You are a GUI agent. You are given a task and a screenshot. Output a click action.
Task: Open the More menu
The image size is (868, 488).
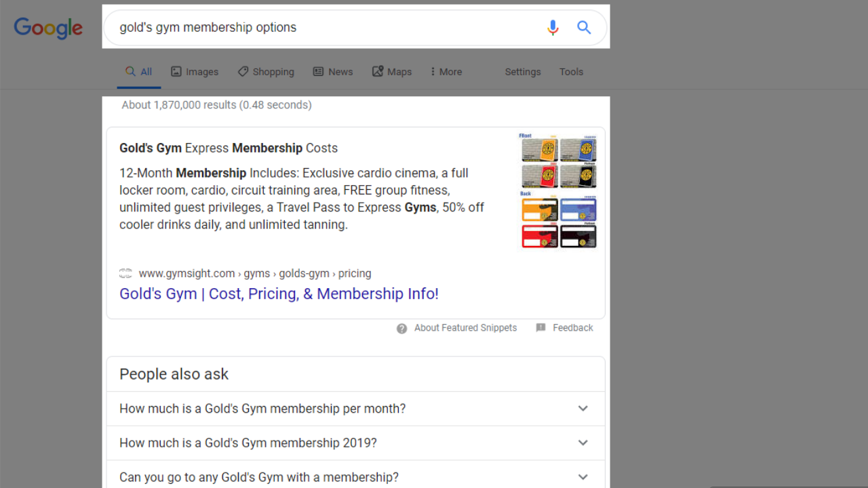[x=446, y=72]
